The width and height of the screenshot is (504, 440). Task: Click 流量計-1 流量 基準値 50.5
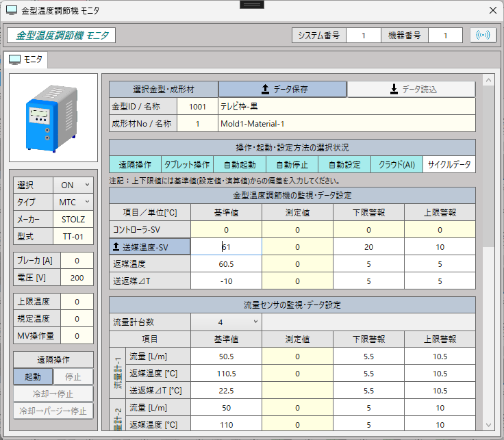pyautogui.click(x=226, y=357)
